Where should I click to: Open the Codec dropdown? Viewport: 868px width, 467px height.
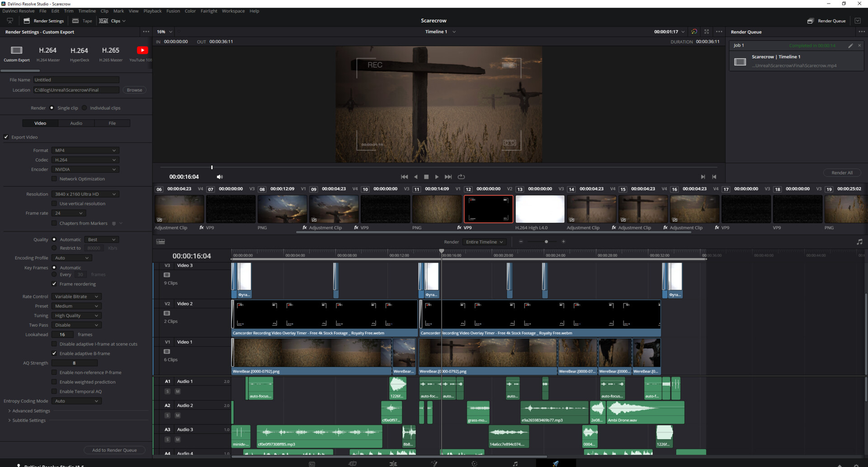(x=85, y=160)
